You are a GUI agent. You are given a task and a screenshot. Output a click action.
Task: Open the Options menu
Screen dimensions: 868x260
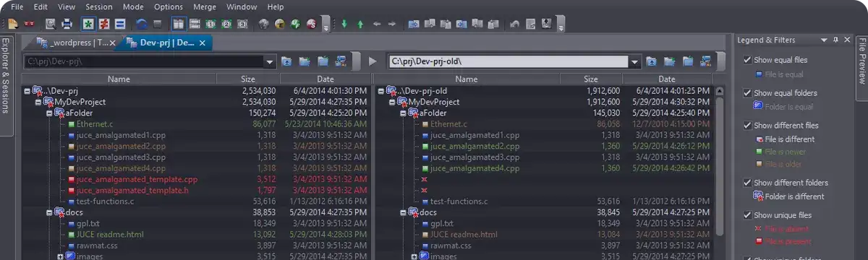tap(169, 6)
